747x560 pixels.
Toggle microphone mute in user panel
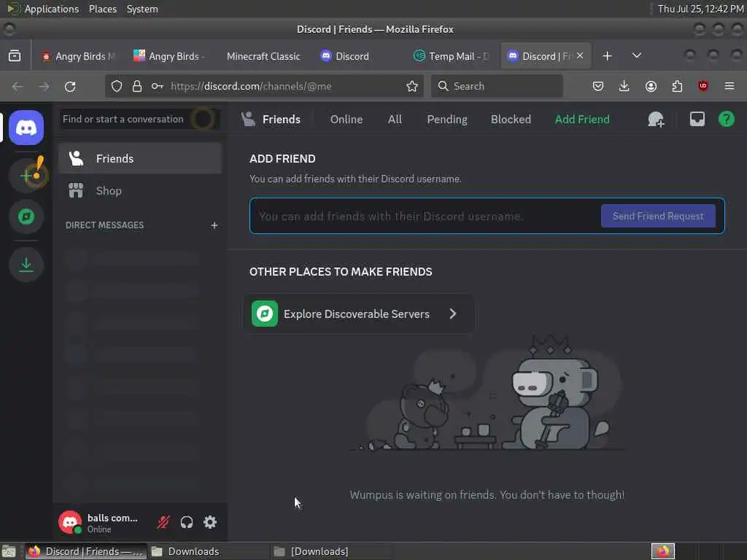[163, 522]
